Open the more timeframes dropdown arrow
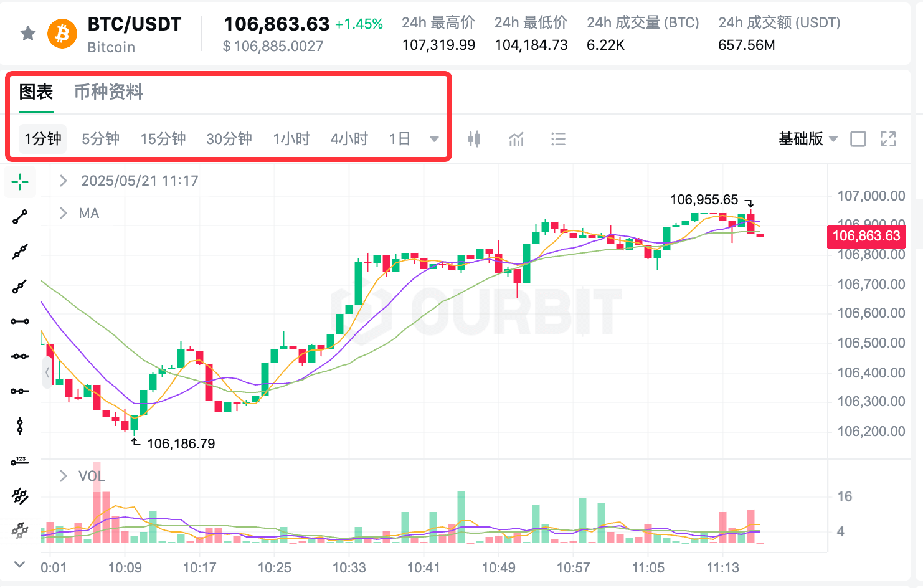The width and height of the screenshot is (923, 588). pos(434,139)
